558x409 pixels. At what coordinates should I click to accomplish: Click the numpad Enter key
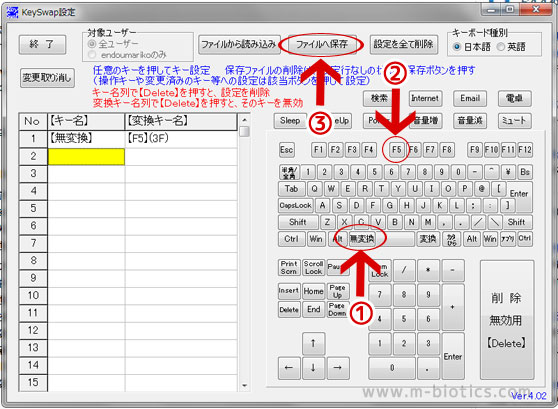pyautogui.click(x=453, y=356)
